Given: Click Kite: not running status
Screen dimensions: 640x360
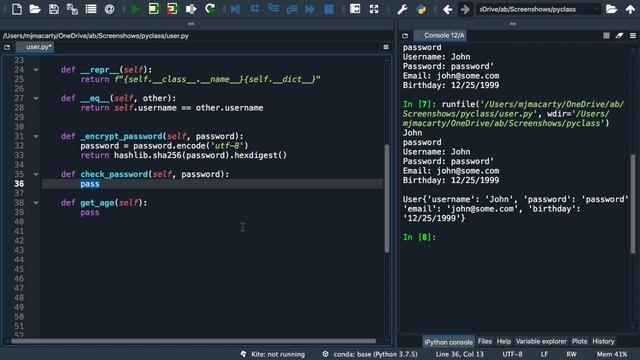Looking at the screenshot, I should click(273, 354).
